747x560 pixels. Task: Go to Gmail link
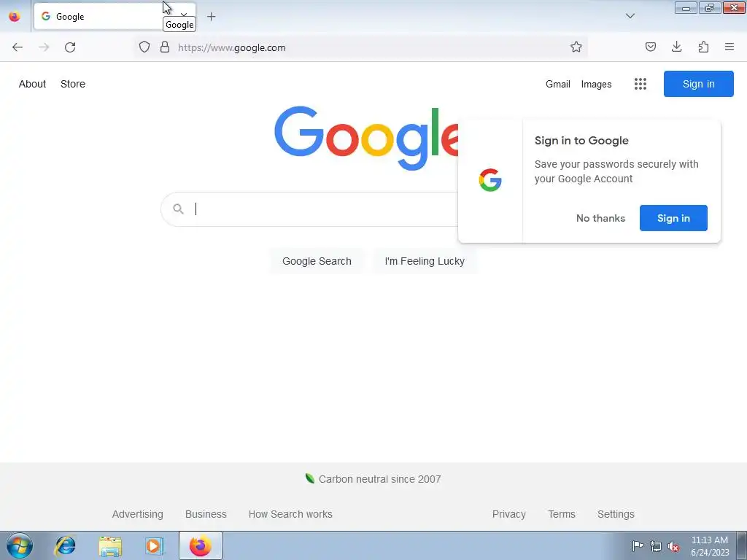[558, 85]
